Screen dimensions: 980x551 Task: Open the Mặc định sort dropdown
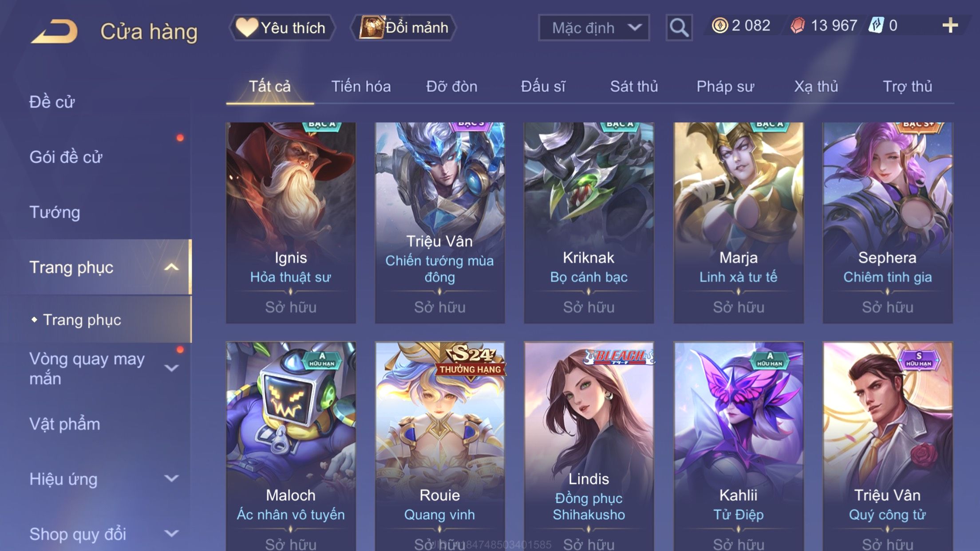594,28
